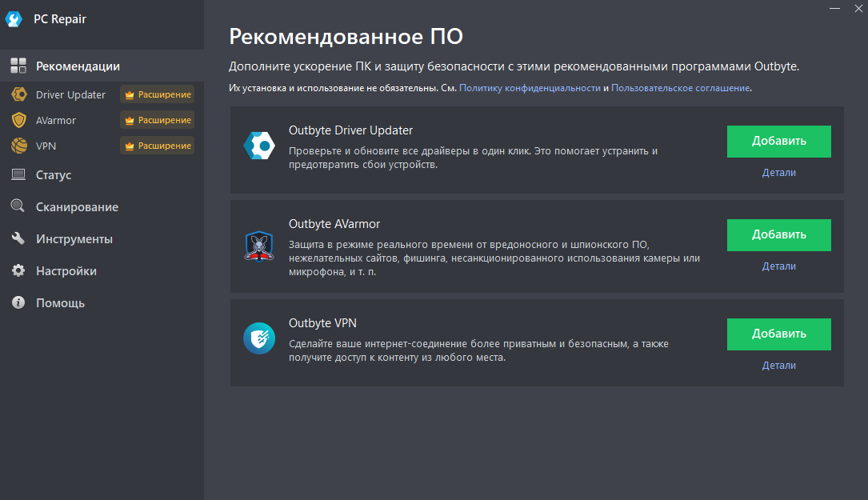This screenshot has height=500, width=868.
Task: Click the Outbyte AVarmor product icon
Action: (259, 246)
